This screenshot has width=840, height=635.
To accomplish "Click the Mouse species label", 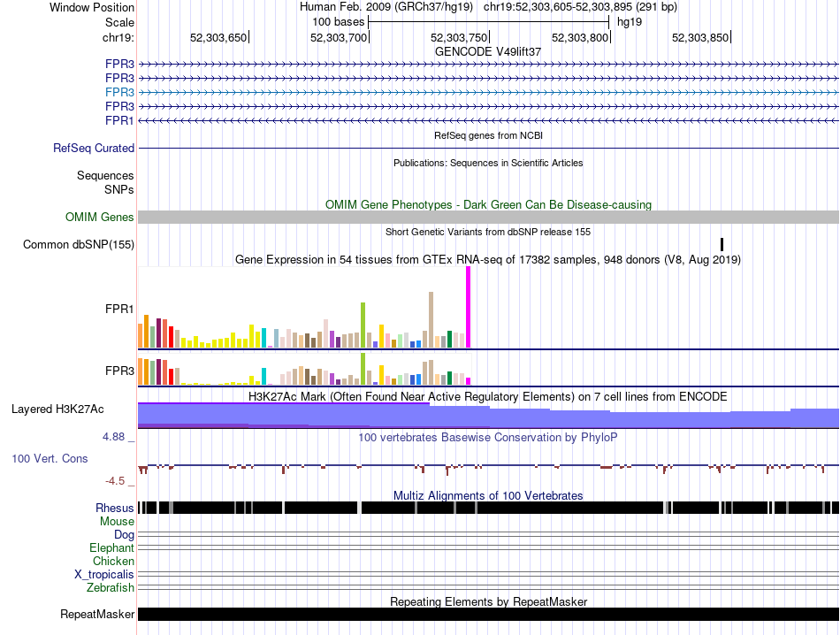I will 117,522.
